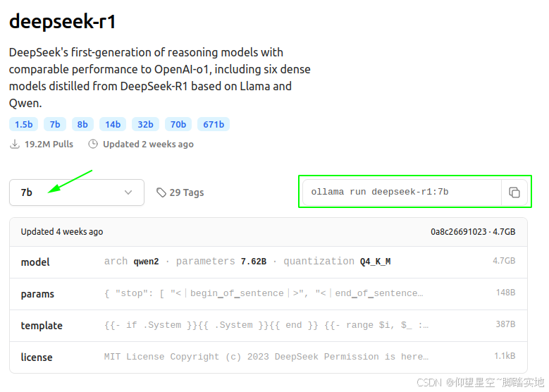Image resolution: width=549 pixels, height=392 pixels.
Task: Open the 7b version dropdown
Action: click(77, 192)
